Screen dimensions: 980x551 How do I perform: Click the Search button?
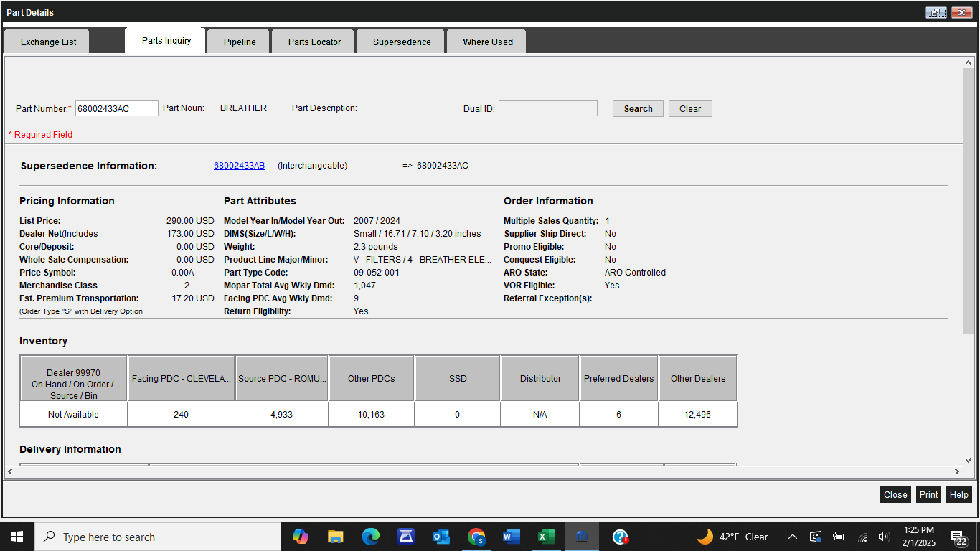pos(638,109)
